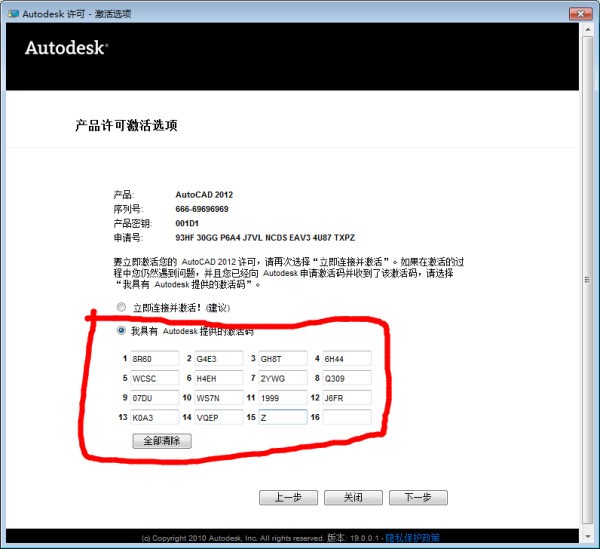Click the 下一步 button
600x549 pixels.
417,498
